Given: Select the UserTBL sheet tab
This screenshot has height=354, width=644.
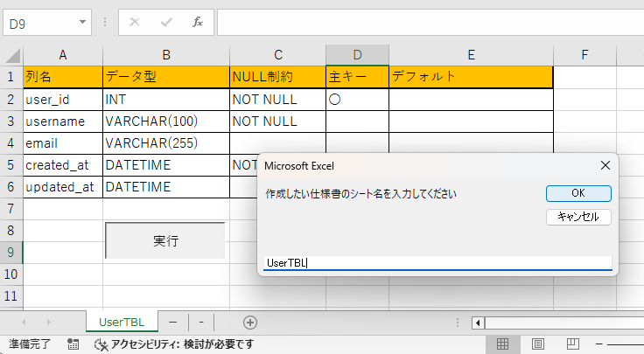Looking at the screenshot, I should pos(122,323).
